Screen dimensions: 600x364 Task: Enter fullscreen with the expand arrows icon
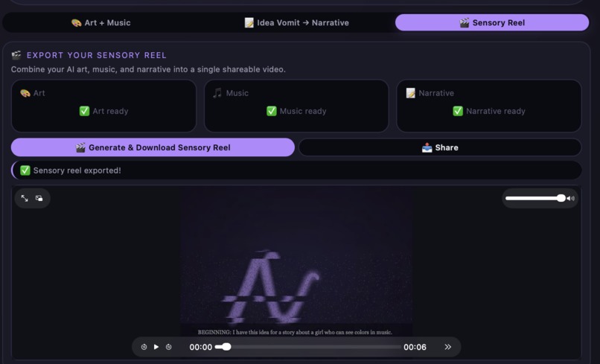pos(25,198)
